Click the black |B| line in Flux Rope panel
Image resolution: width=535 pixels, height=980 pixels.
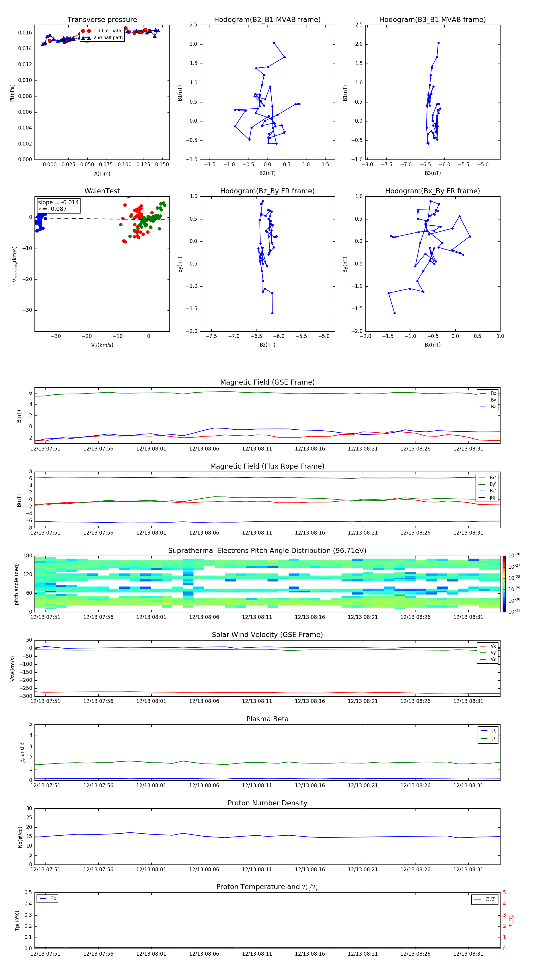[x=267, y=478]
